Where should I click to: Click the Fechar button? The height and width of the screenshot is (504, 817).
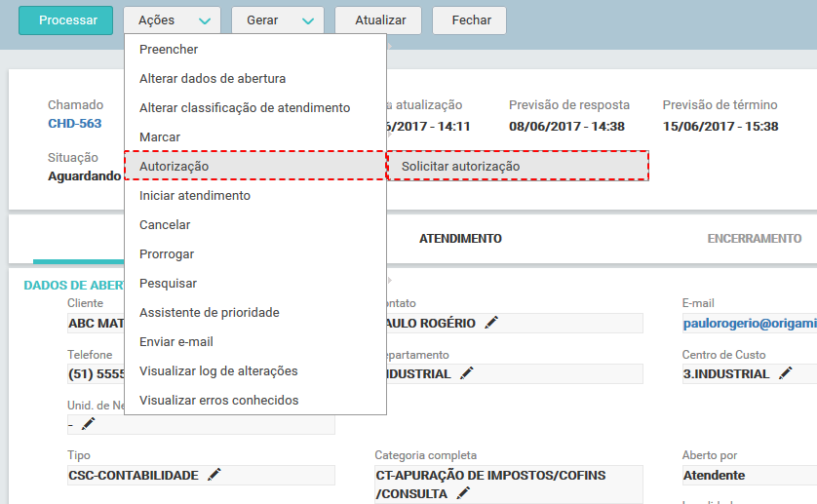[x=470, y=20]
